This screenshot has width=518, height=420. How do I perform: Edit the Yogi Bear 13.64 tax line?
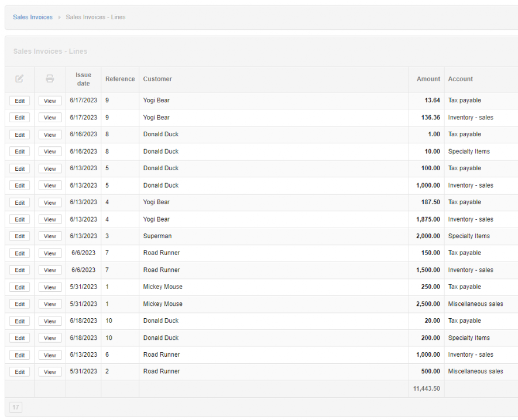(x=19, y=101)
